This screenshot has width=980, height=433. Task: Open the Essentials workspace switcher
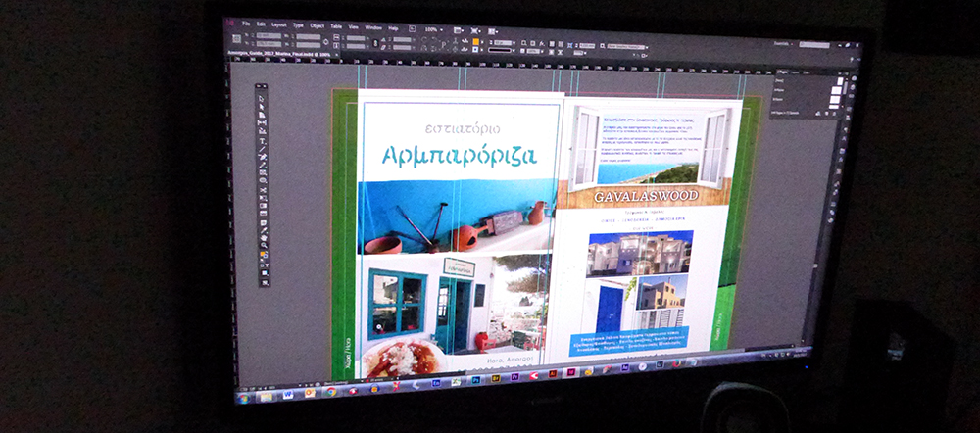click(785, 44)
